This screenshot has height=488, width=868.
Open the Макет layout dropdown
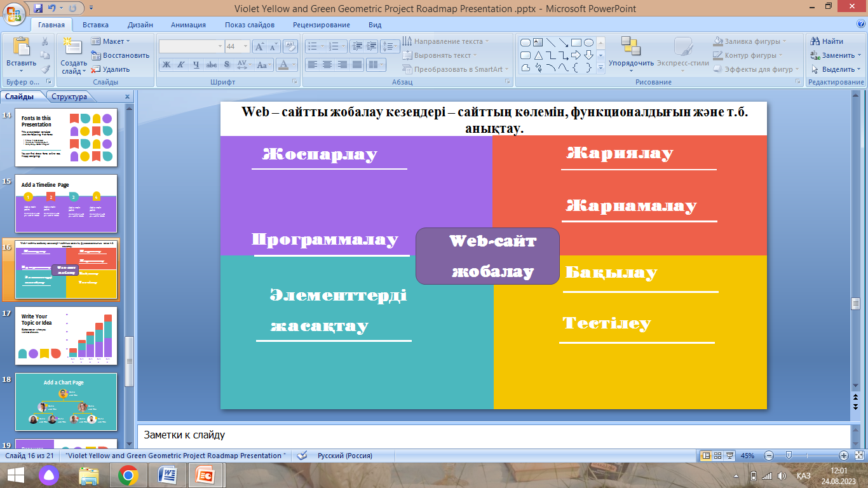point(111,41)
